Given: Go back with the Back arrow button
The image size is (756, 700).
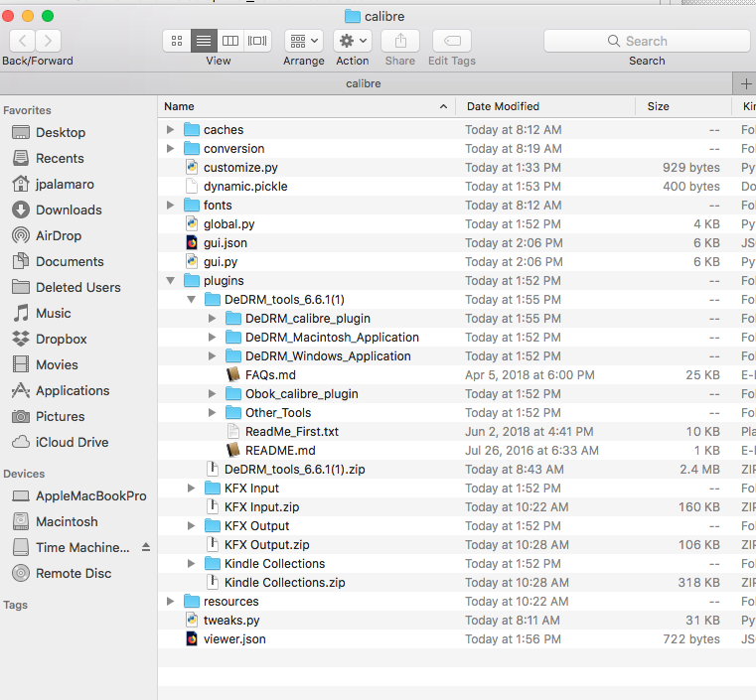Looking at the screenshot, I should 22,41.
